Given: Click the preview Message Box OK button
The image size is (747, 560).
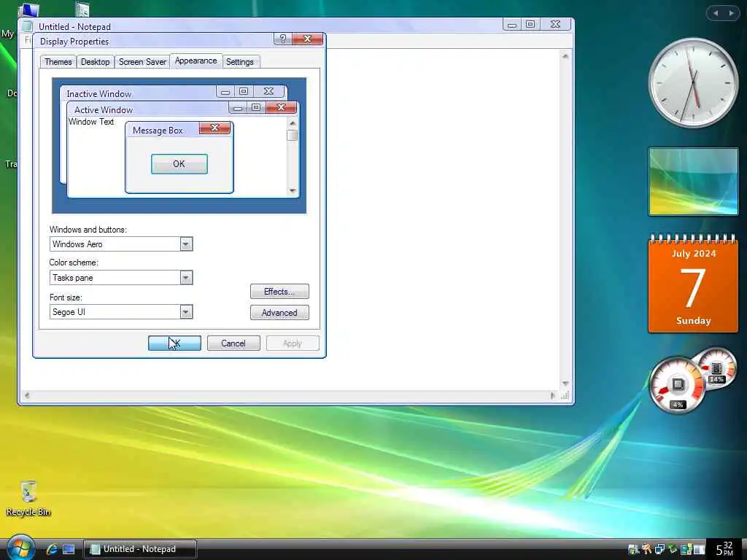Looking at the screenshot, I should (x=179, y=164).
